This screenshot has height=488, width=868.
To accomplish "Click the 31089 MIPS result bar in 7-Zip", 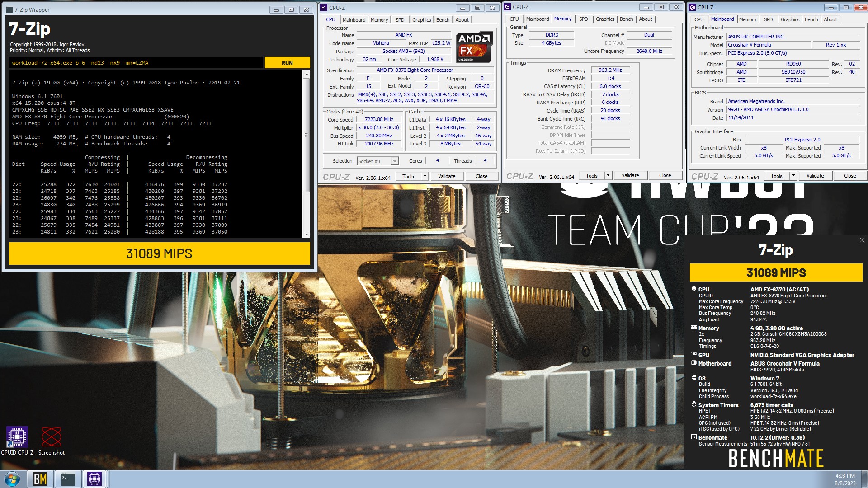I will point(160,253).
